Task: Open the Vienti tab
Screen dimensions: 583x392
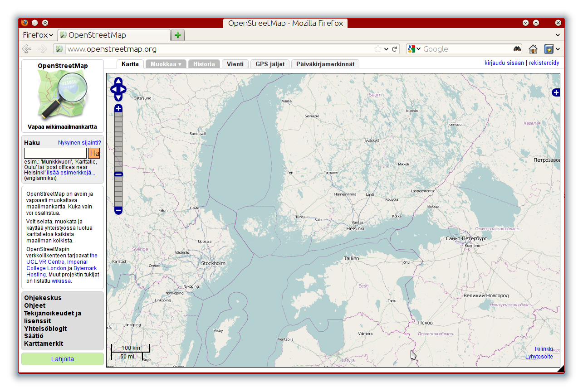Action: point(235,64)
